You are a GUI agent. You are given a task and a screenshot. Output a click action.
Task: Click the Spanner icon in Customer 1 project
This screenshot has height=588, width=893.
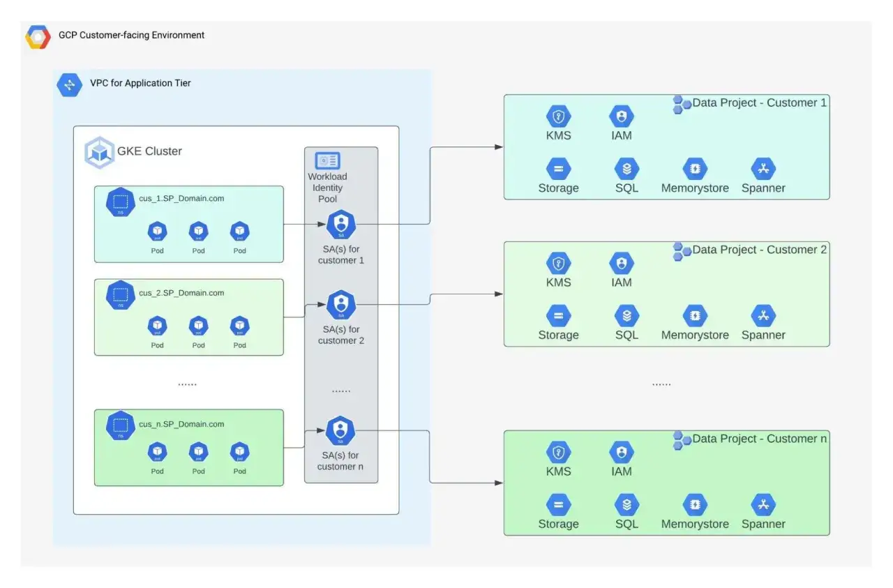[763, 169]
